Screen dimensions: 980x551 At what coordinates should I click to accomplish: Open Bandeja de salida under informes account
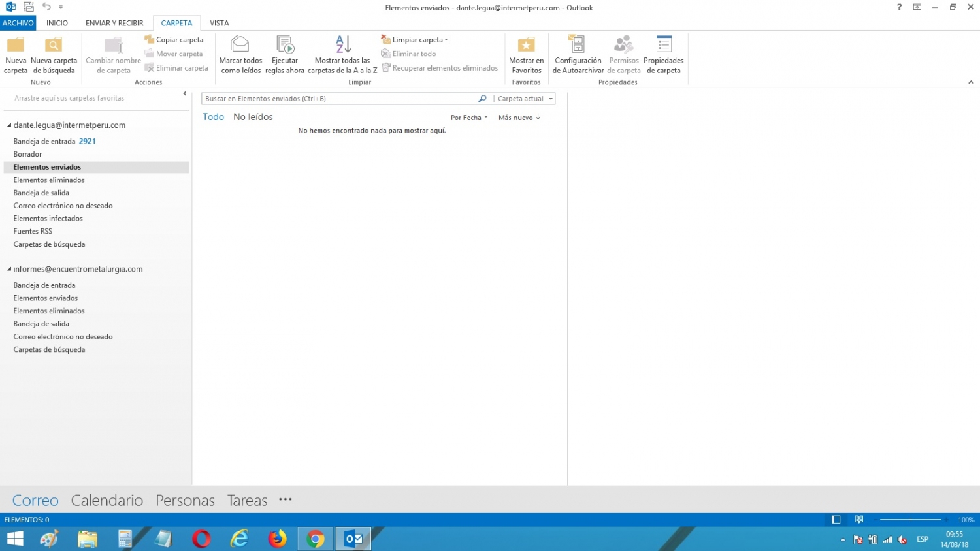click(41, 324)
